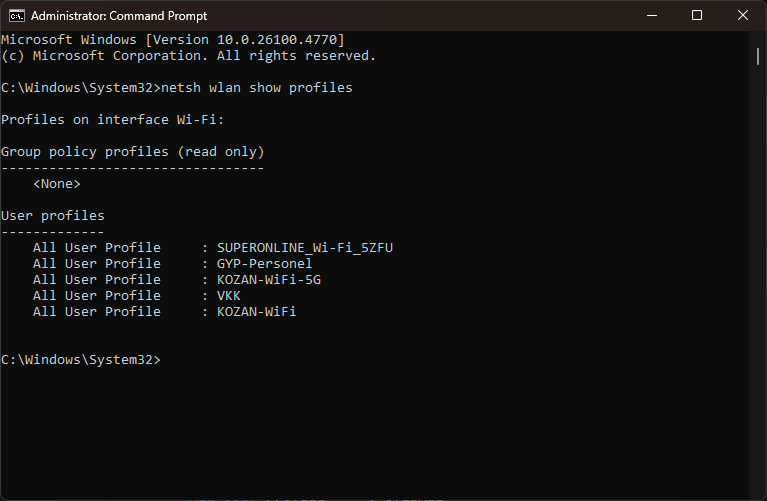Click the SUPERONLINE_Wi-Fi_5ZFU profile name
Viewport: 767px width, 501px height.
point(305,247)
